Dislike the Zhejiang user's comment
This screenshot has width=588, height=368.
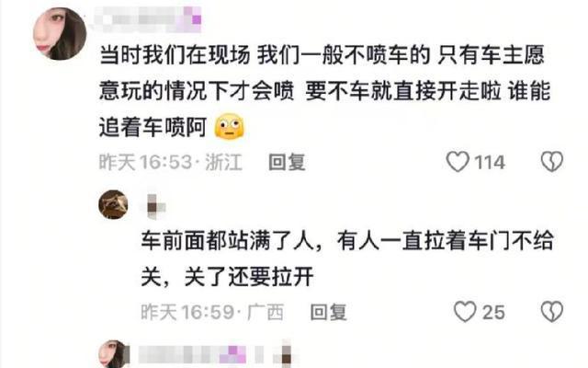coord(552,162)
